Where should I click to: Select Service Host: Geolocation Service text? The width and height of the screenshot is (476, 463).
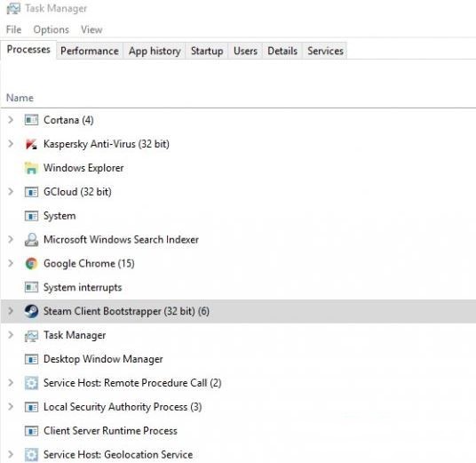click(x=118, y=455)
